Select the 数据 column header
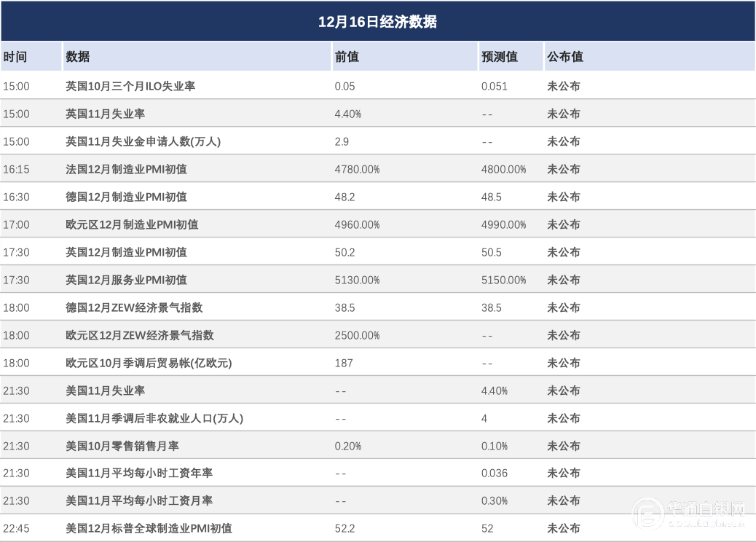This screenshot has height=542, width=756. click(78, 57)
